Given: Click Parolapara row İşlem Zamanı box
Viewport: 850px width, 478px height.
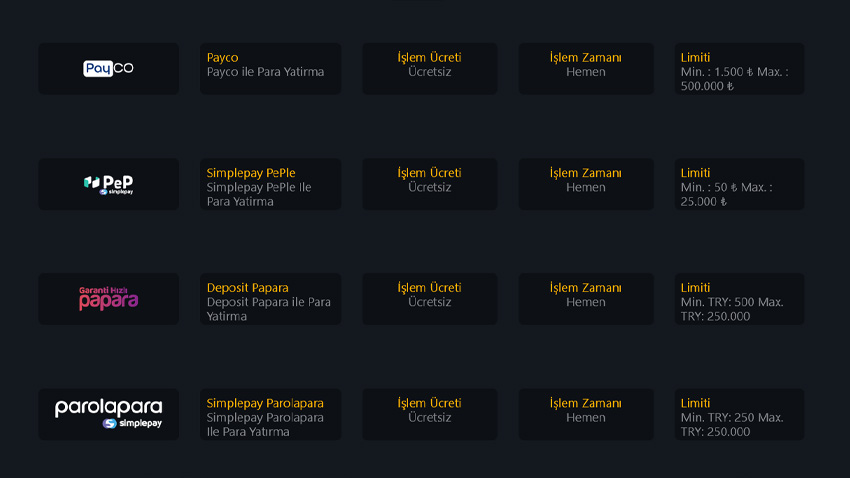Looking at the screenshot, I should 585,415.
